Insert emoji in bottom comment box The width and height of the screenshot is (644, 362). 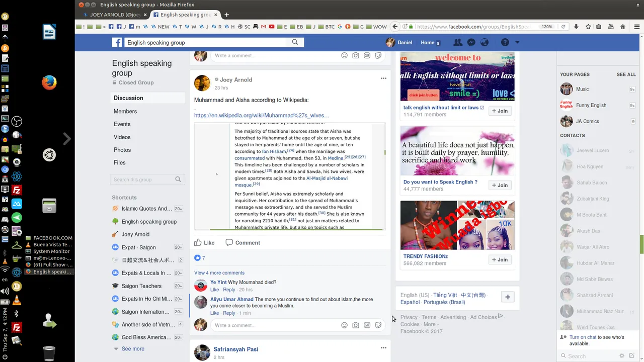click(x=345, y=325)
